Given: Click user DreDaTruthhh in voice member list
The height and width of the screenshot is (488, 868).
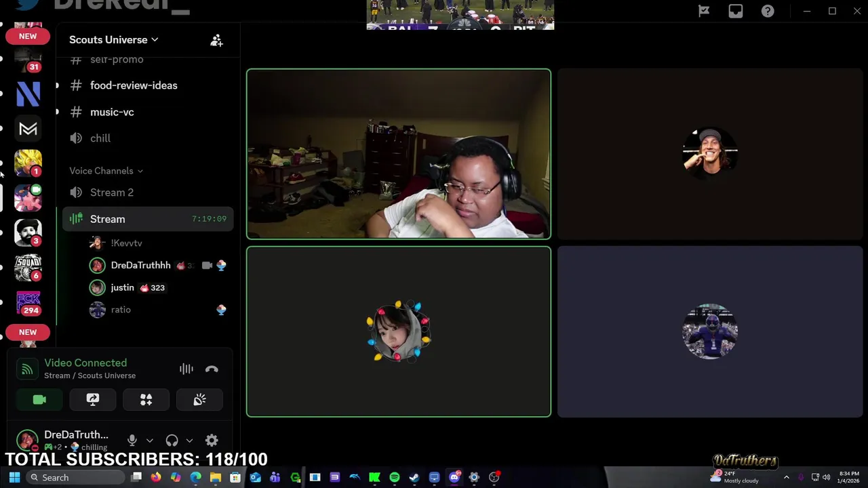Looking at the screenshot, I should [140, 265].
